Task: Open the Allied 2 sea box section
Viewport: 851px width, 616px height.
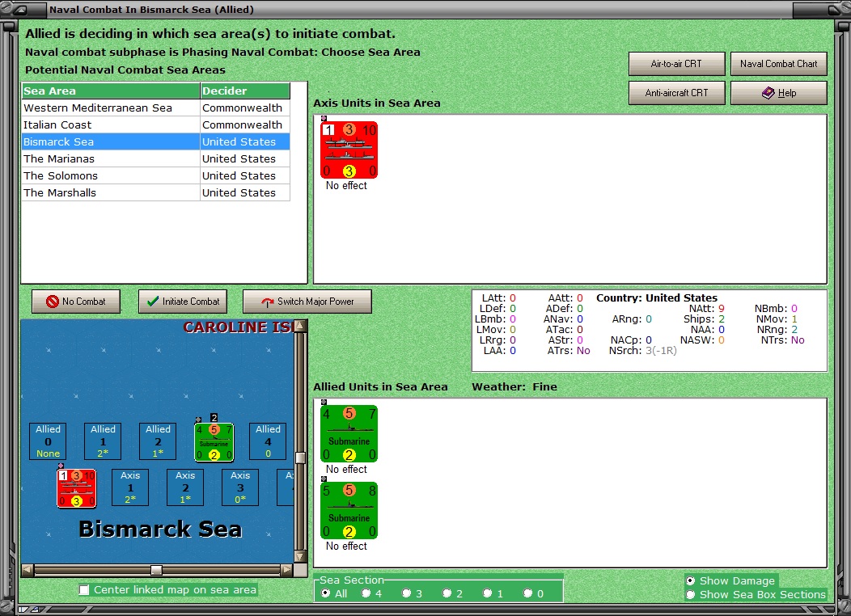Action: point(158,441)
